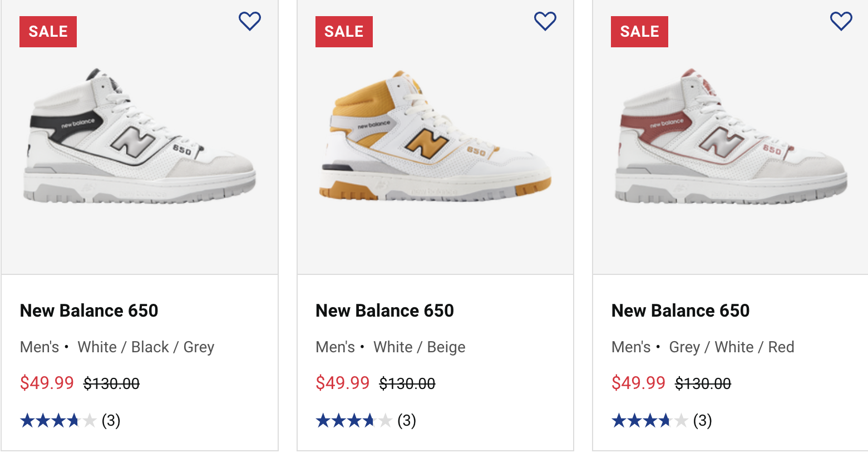The width and height of the screenshot is (868, 453).
Task: Click the SALE badge on the White / Beige shoe
Action: 344,32
